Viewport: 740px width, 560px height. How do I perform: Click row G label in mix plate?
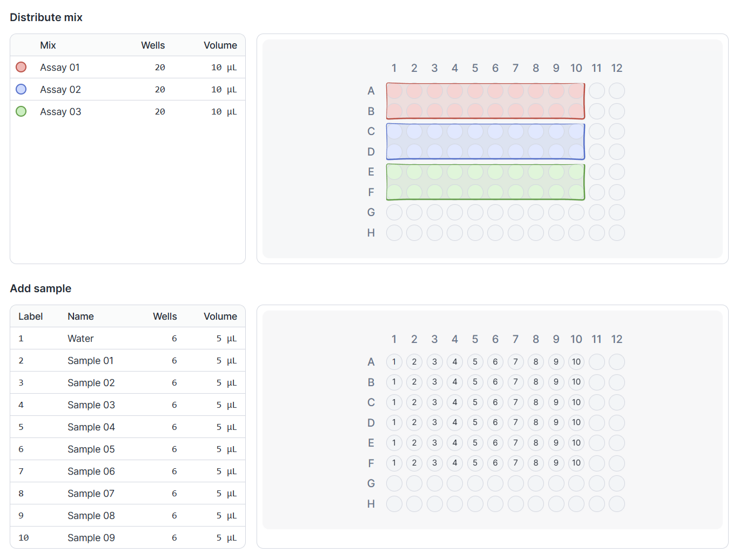click(371, 212)
